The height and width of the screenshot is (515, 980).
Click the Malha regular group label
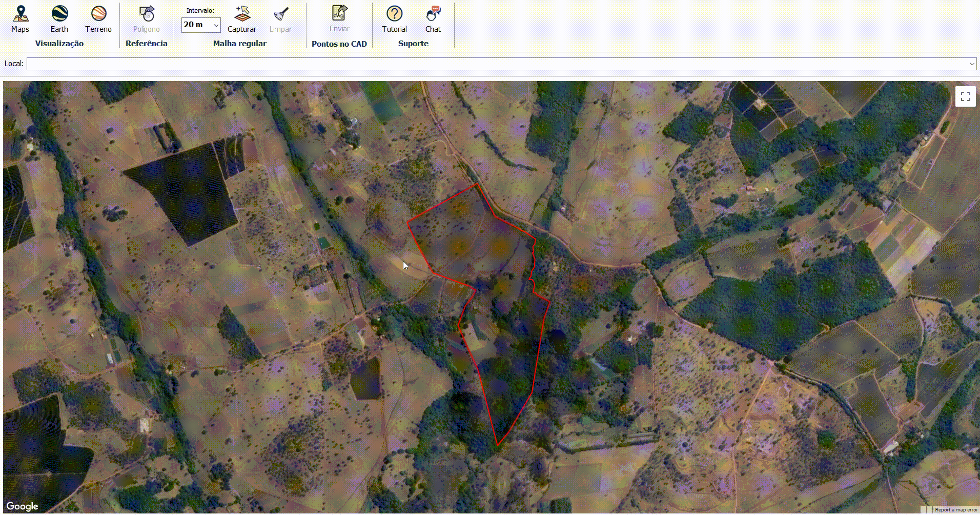coord(239,44)
